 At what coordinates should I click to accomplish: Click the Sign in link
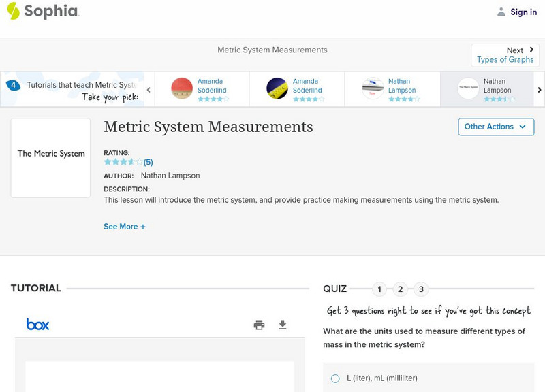point(523,12)
